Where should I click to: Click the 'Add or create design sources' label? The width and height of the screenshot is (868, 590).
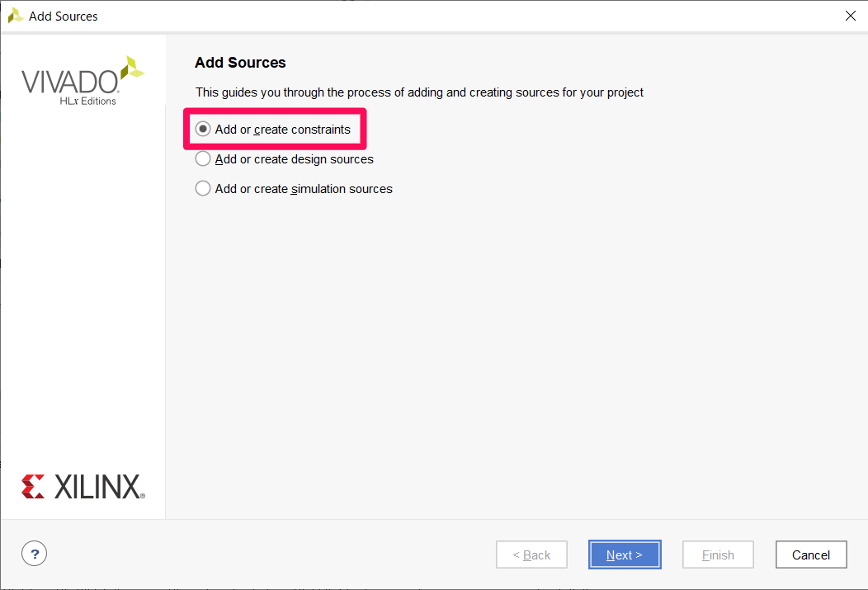295,159
